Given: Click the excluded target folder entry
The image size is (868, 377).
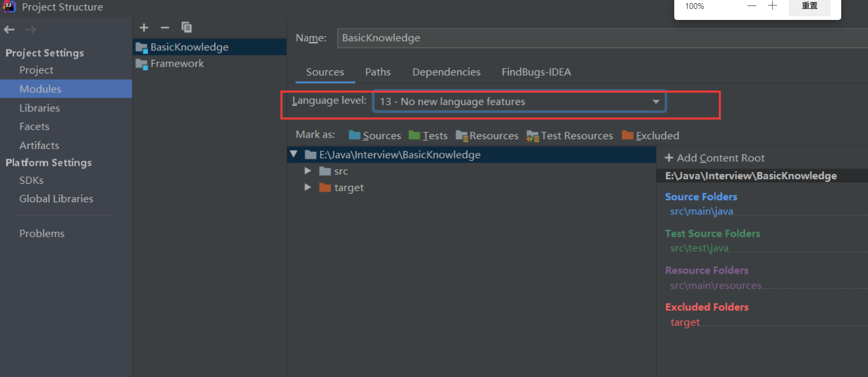Looking at the screenshot, I should pos(685,322).
